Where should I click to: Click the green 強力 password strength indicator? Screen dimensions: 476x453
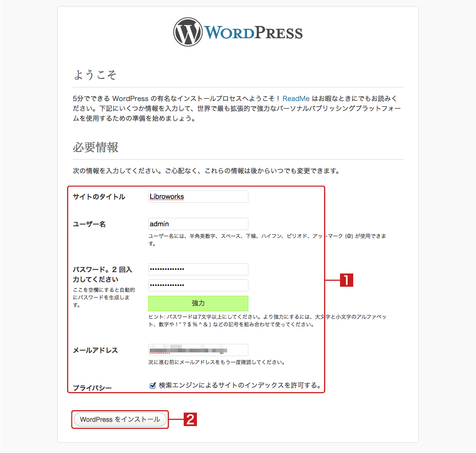[x=198, y=303]
